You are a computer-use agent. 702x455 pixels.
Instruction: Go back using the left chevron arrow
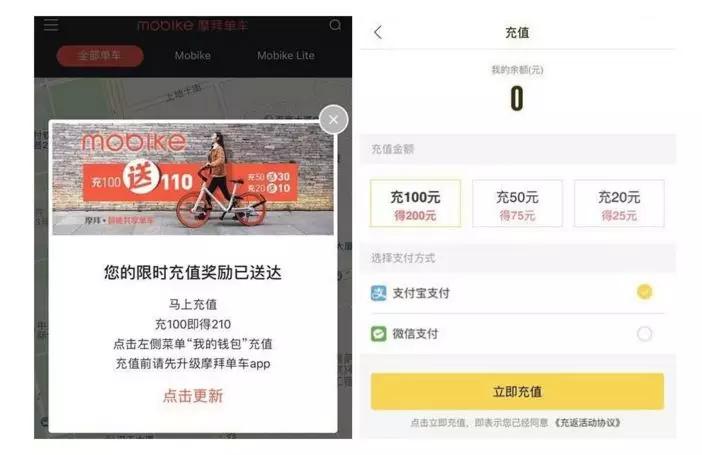coord(378,32)
